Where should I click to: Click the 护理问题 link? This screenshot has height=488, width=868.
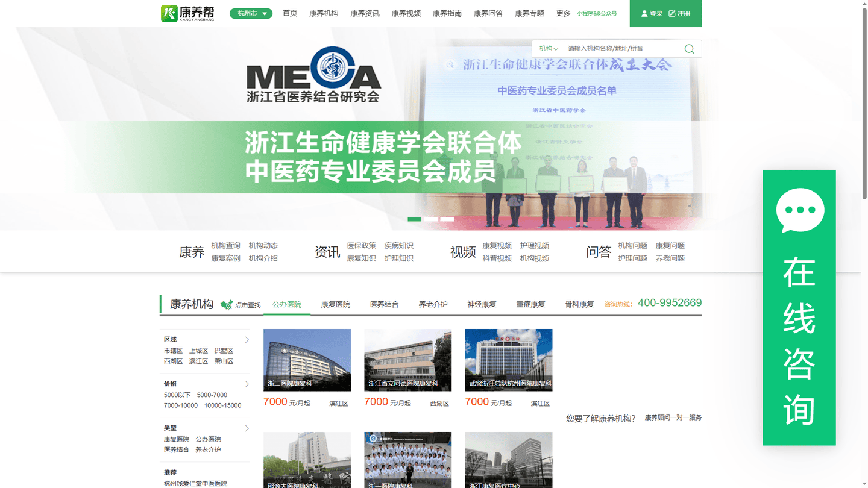[x=632, y=258]
